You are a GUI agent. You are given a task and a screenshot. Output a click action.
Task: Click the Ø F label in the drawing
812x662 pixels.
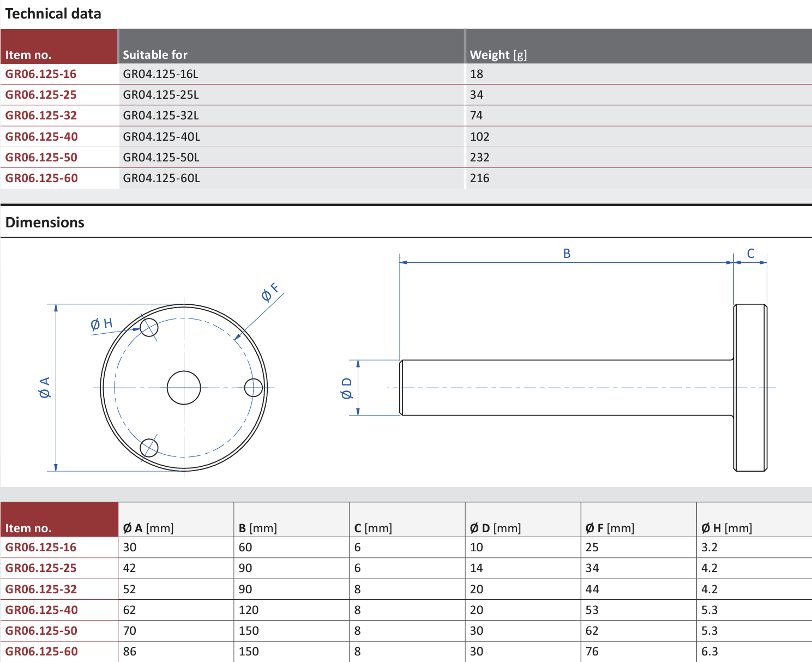pos(270,292)
